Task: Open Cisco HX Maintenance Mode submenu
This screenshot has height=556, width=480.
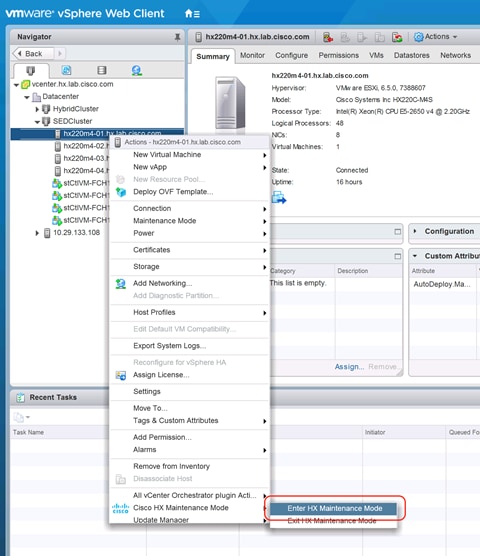Action: (190, 508)
